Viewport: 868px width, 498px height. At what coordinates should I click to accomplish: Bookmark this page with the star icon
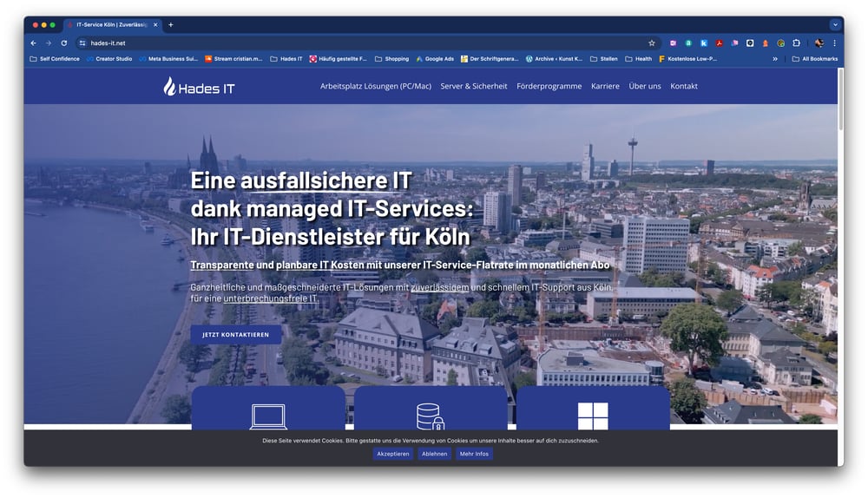[652, 43]
